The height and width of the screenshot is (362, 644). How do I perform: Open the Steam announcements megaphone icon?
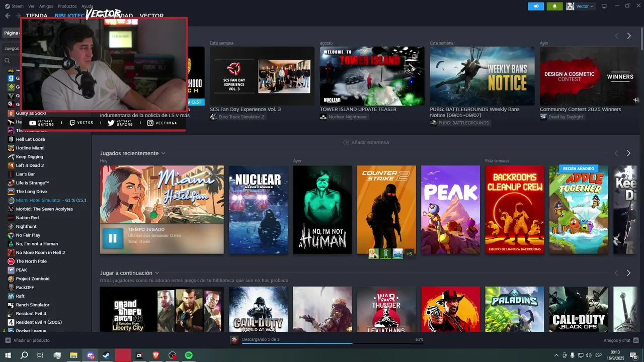536,6
